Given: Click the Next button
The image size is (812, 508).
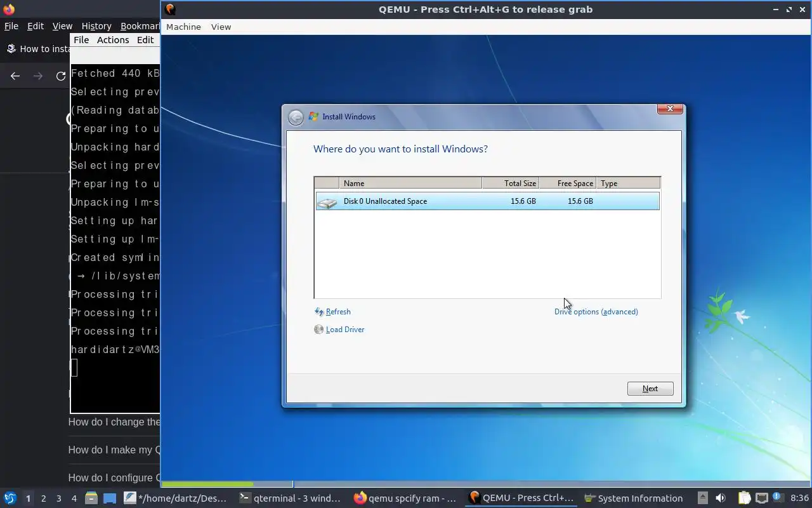Looking at the screenshot, I should [650, 389].
